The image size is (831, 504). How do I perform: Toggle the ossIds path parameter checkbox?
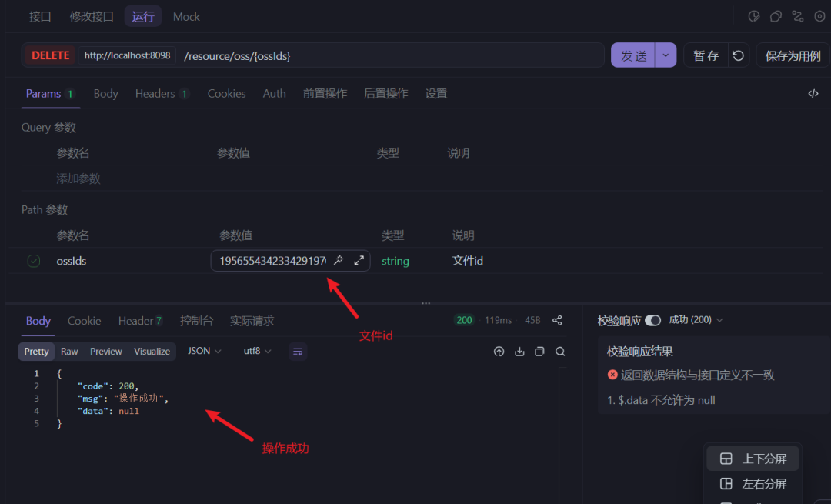tap(33, 261)
